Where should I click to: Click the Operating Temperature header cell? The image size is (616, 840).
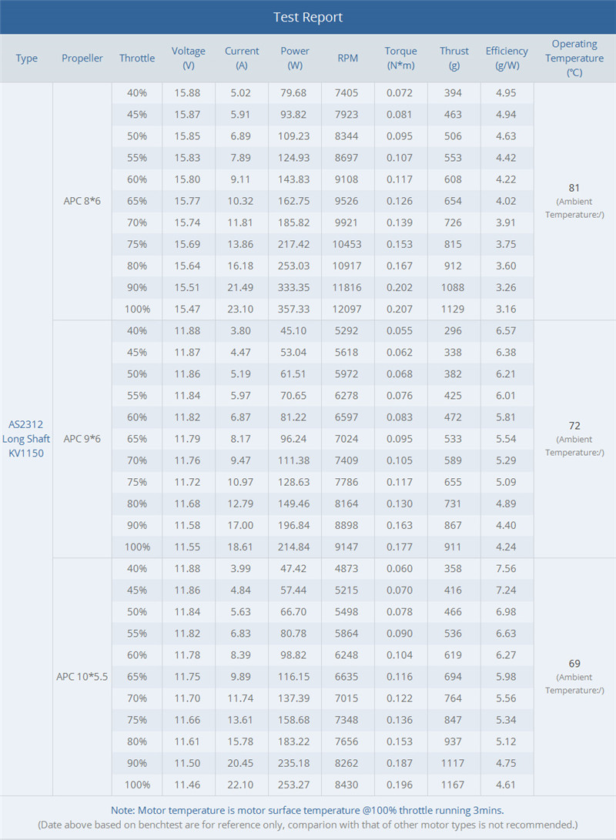574,58
